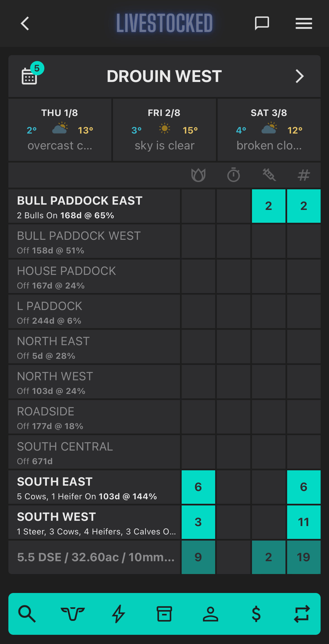
Task: Open the archive box icon
Action: tap(164, 614)
